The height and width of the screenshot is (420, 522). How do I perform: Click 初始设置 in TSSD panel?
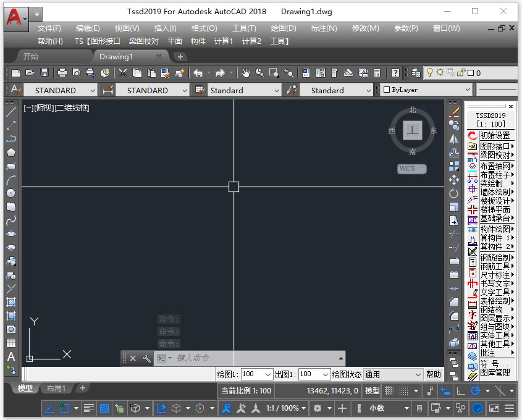(495, 135)
